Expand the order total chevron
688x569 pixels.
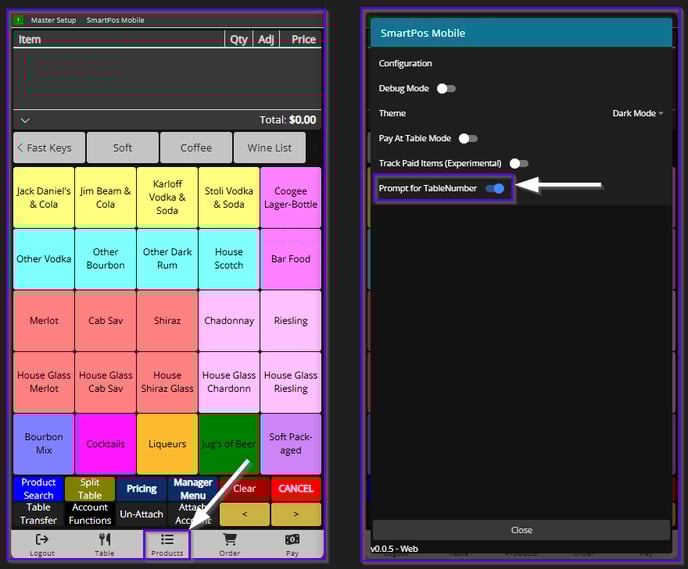tap(25, 120)
